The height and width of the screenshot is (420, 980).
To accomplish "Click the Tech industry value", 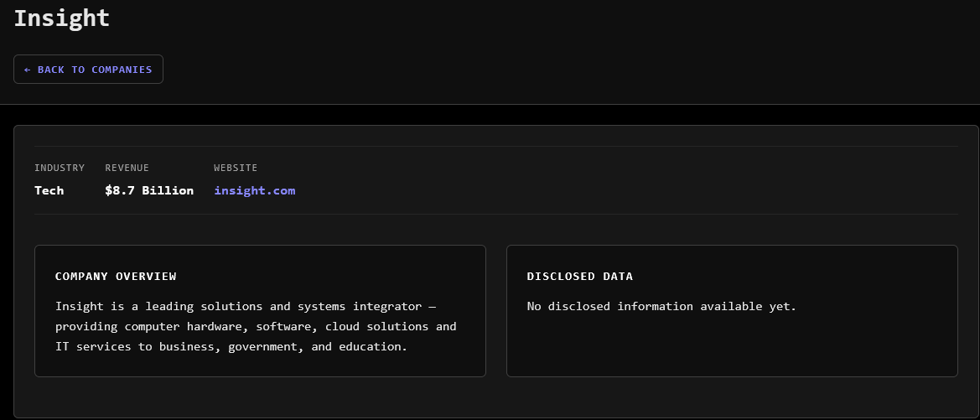I will (x=49, y=190).
